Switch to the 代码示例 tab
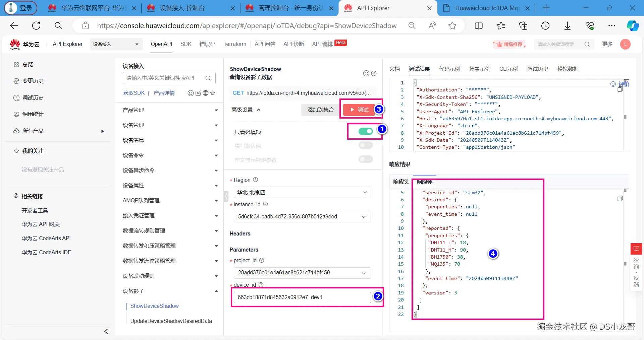 [449, 69]
